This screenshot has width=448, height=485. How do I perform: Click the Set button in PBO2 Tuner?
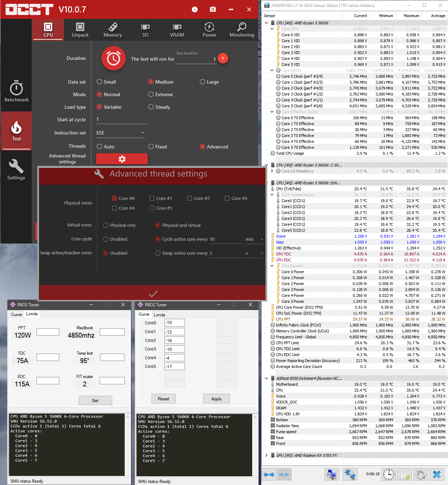tap(95, 400)
